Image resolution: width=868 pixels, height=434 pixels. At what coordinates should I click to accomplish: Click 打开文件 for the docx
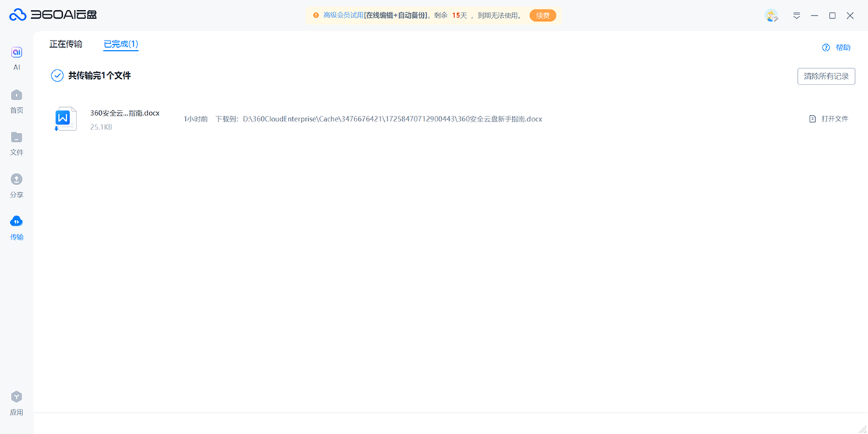click(x=829, y=119)
